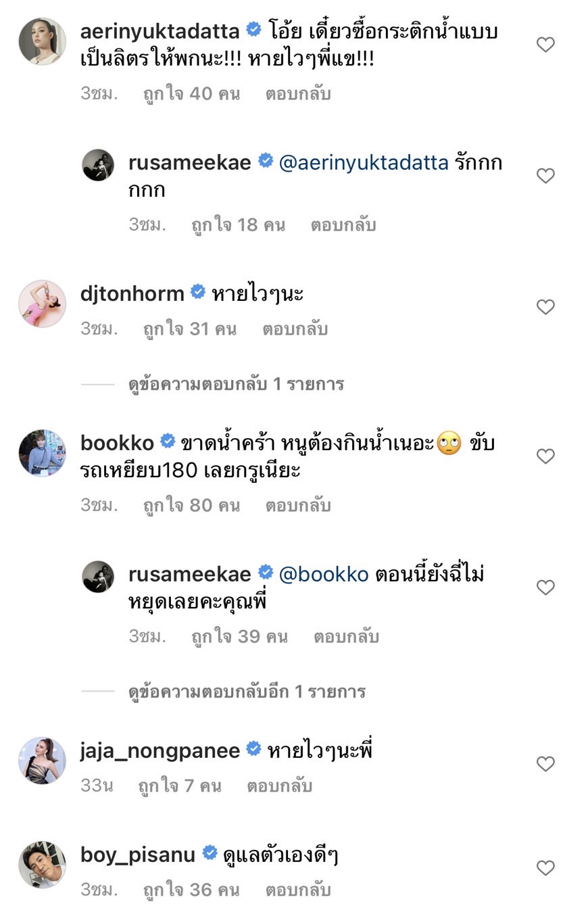Screen dimensions: 588x912
Task: Open the @bookko mention link
Action: pos(324,574)
